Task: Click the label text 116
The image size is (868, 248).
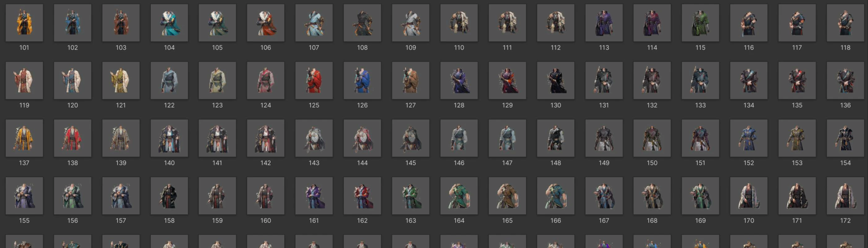Action: pos(749,47)
